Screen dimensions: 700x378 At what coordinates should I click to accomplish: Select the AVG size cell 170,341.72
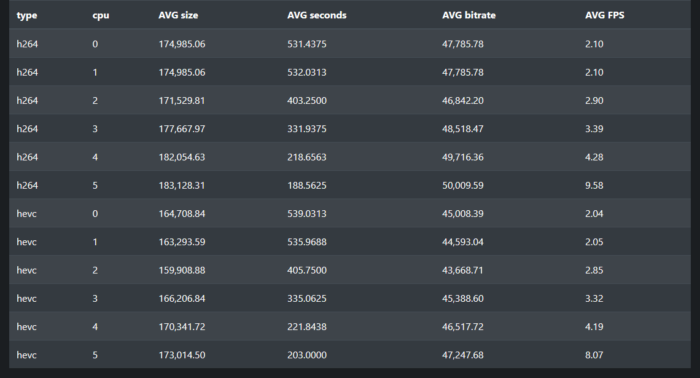point(182,327)
